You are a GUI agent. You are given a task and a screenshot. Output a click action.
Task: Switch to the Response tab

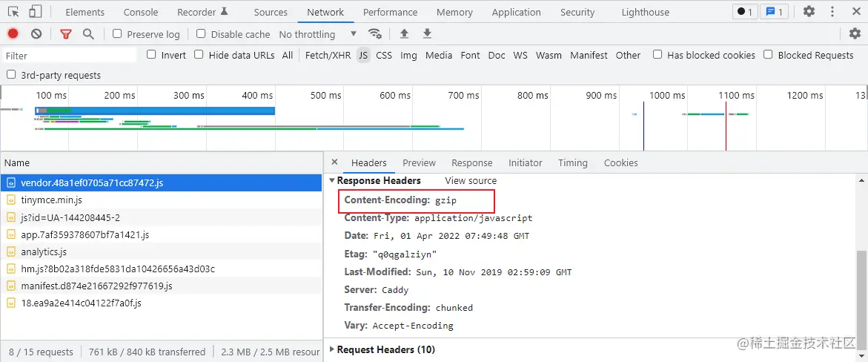[471, 163]
